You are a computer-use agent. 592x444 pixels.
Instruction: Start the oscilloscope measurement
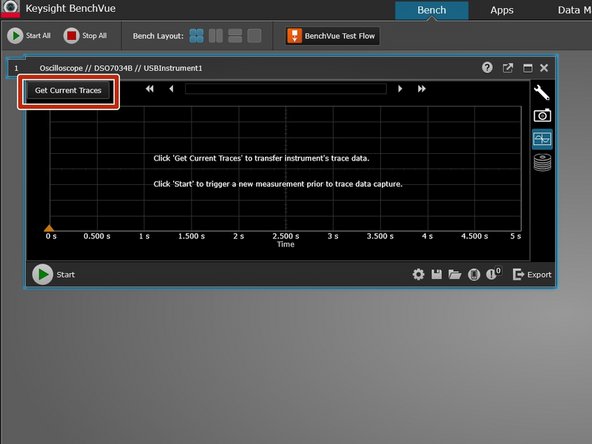click(x=42, y=274)
